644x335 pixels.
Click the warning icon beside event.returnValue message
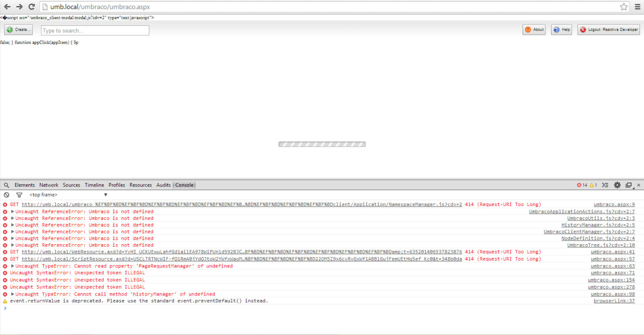5,301
